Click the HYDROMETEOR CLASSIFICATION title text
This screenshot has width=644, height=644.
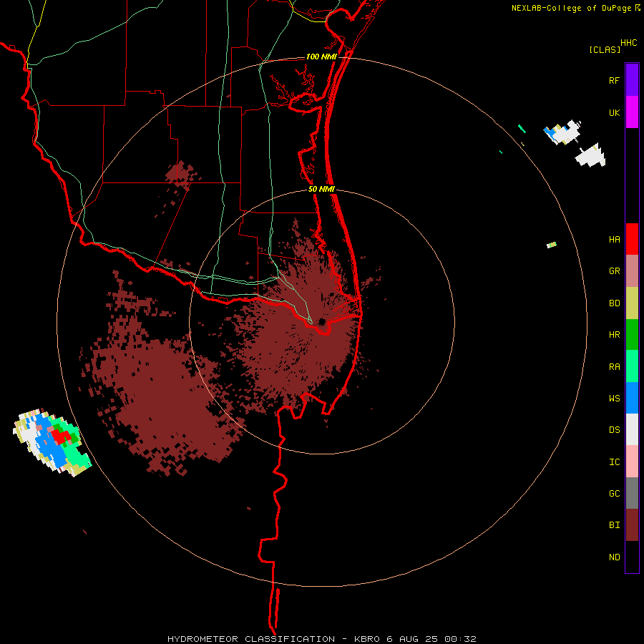(251, 639)
